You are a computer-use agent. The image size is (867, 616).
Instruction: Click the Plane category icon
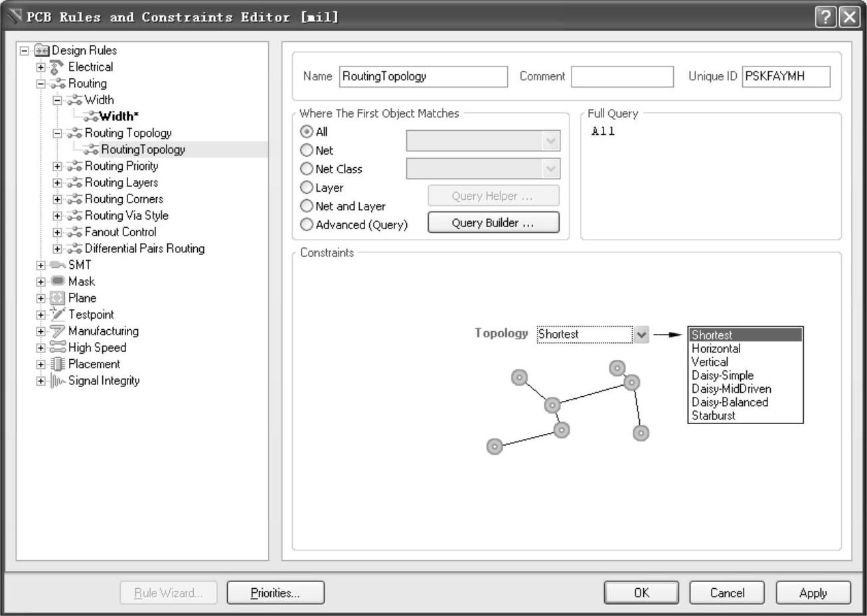tap(58, 298)
